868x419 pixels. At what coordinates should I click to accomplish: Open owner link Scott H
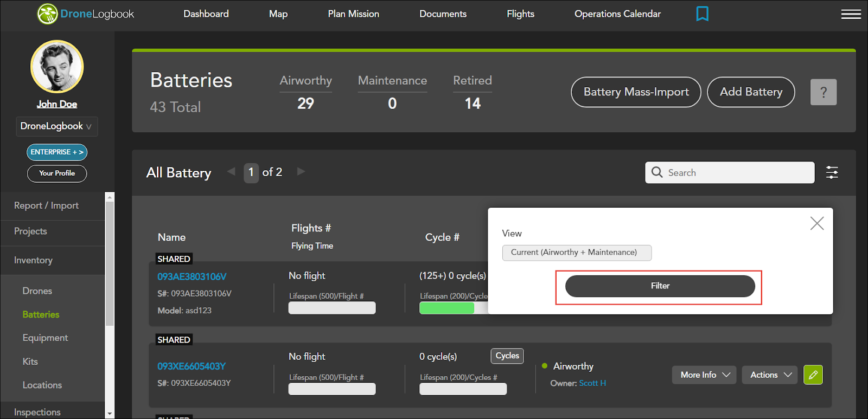pyautogui.click(x=592, y=383)
